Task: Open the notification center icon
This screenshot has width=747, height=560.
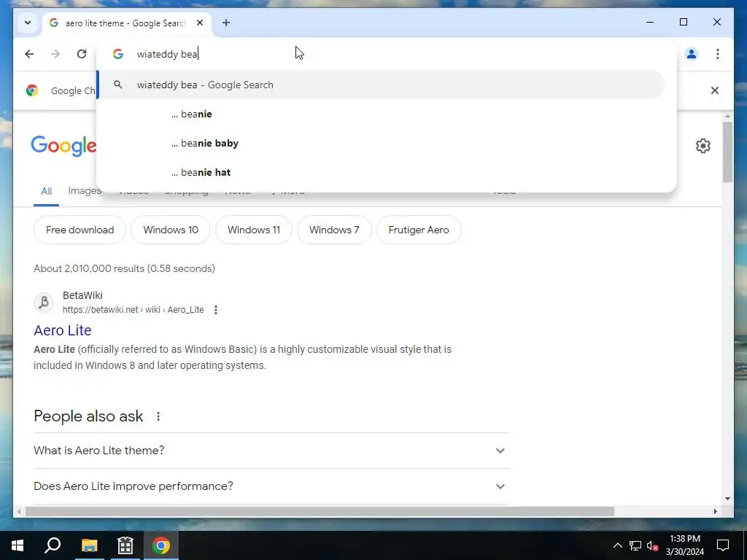Action: point(723,545)
